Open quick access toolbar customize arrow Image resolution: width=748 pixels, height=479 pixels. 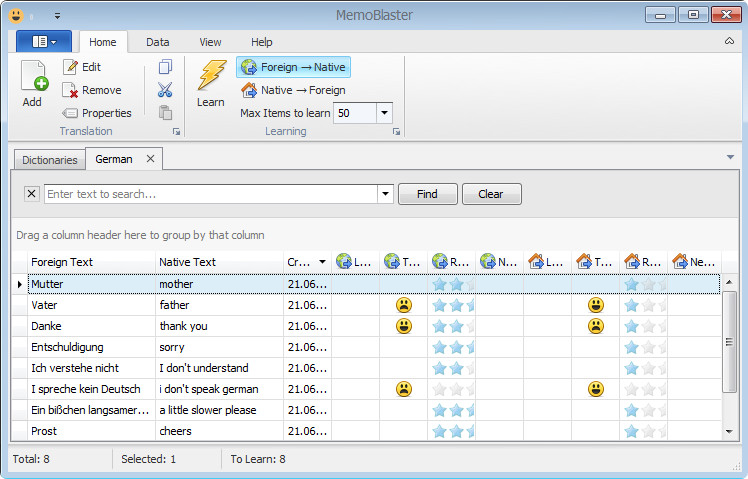(x=57, y=16)
